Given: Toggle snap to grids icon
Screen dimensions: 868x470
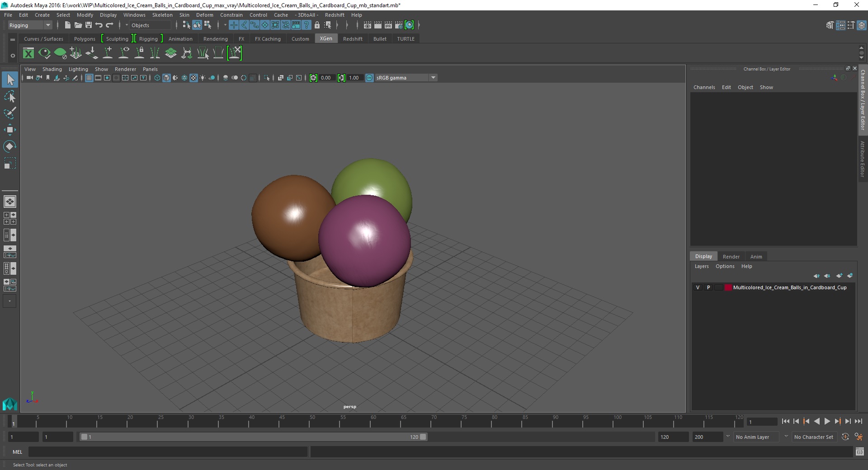Looking at the screenshot, I should 234,25.
